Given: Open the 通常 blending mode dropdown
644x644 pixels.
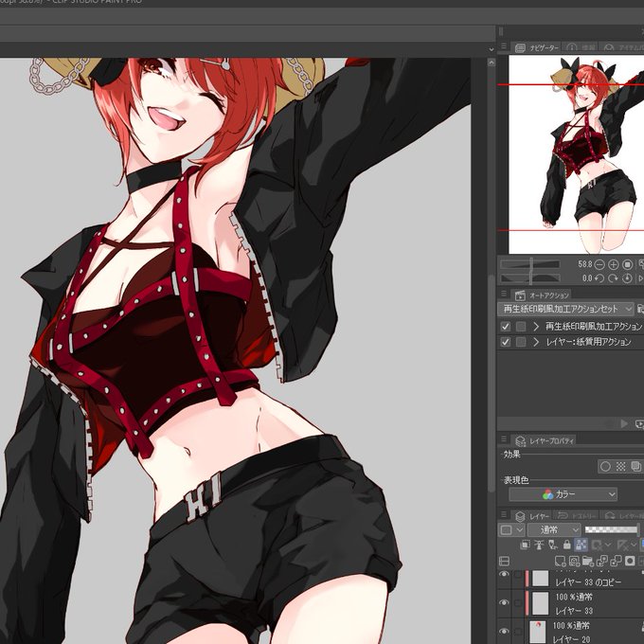Looking at the screenshot, I should tap(554, 529).
